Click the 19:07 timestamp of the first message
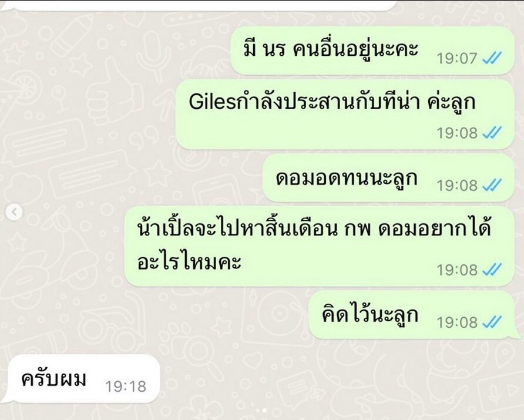Image resolution: width=524 pixels, height=420 pixels. pos(457,59)
